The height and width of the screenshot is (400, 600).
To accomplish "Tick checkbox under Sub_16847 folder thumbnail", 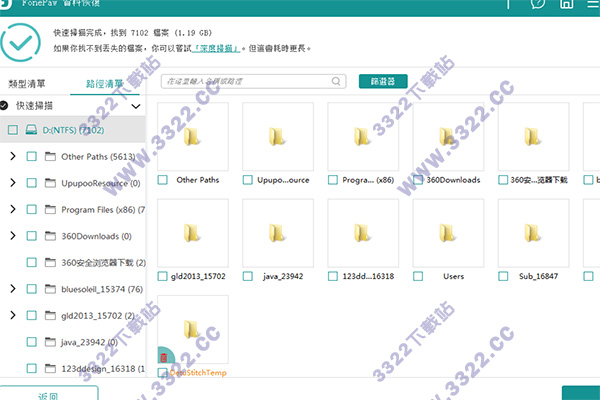I will (x=503, y=276).
